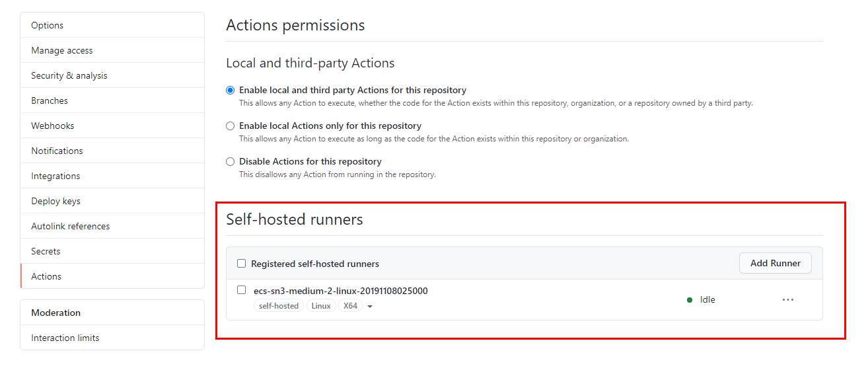Expand the runner labels dropdown arrow
Viewport: 868px width, 378px height.
(x=370, y=307)
